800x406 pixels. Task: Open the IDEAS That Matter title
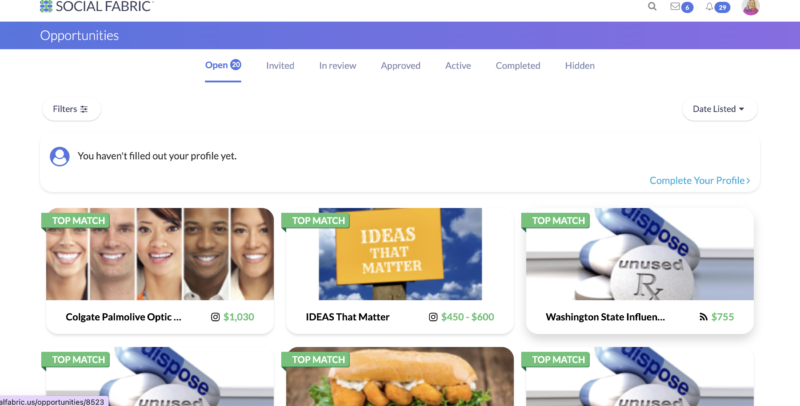coord(347,317)
